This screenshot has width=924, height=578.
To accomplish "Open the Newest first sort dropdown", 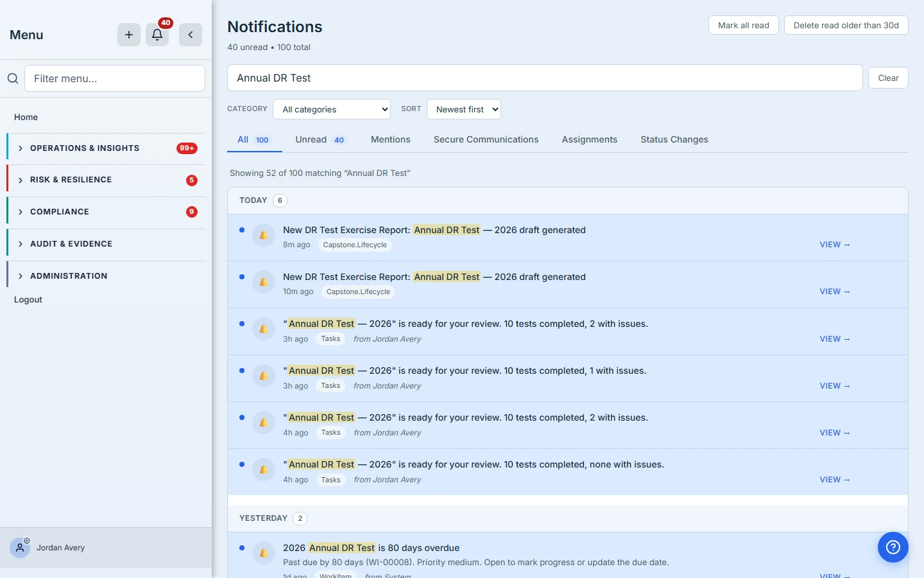I will (464, 109).
